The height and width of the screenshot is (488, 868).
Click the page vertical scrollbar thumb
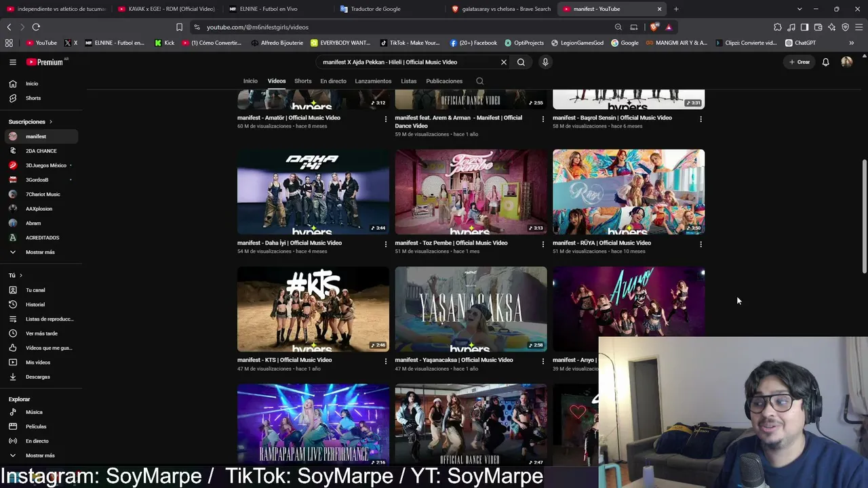click(x=864, y=217)
